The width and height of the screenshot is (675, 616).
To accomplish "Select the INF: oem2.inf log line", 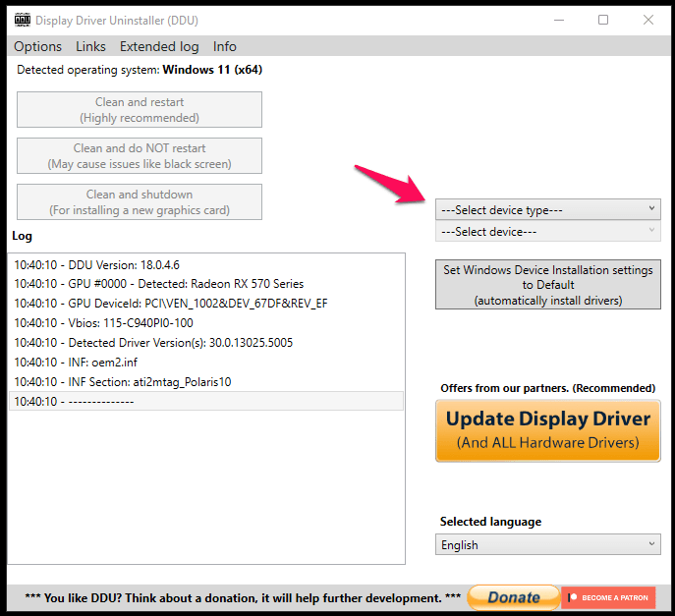I will [206, 362].
